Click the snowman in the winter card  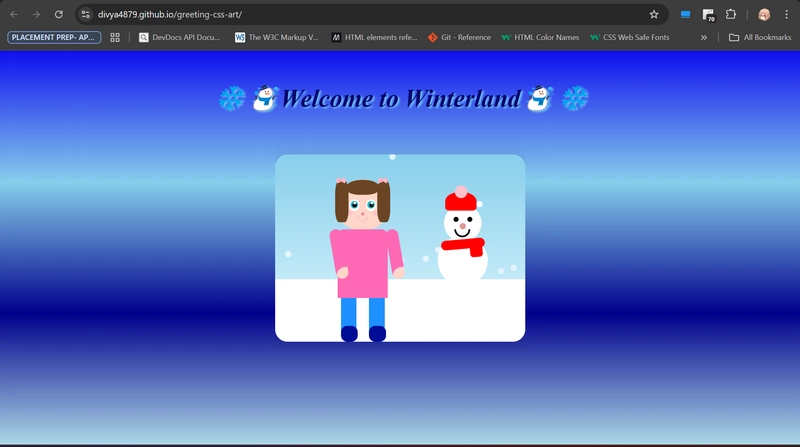[x=461, y=238]
